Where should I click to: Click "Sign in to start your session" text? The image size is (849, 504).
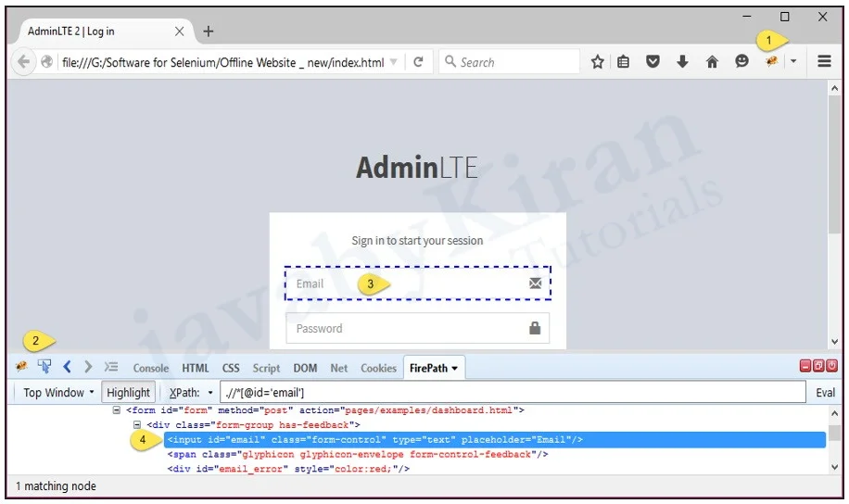click(417, 240)
